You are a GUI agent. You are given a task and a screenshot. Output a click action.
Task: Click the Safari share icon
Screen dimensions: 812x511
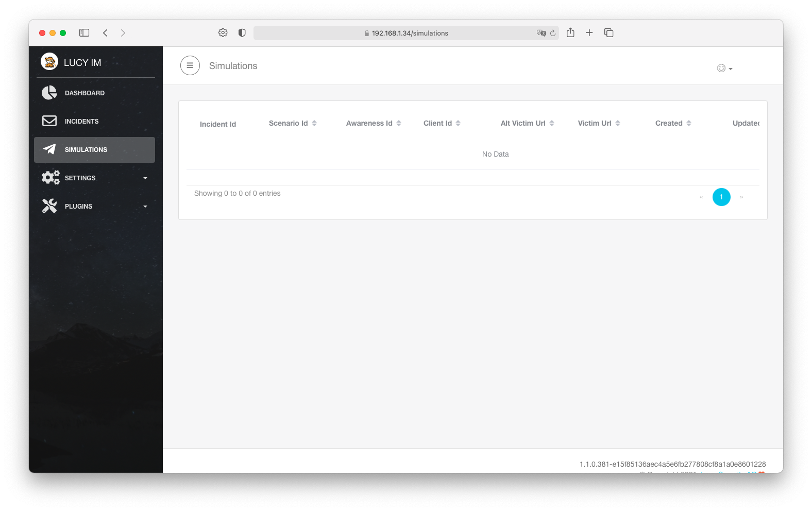click(570, 33)
